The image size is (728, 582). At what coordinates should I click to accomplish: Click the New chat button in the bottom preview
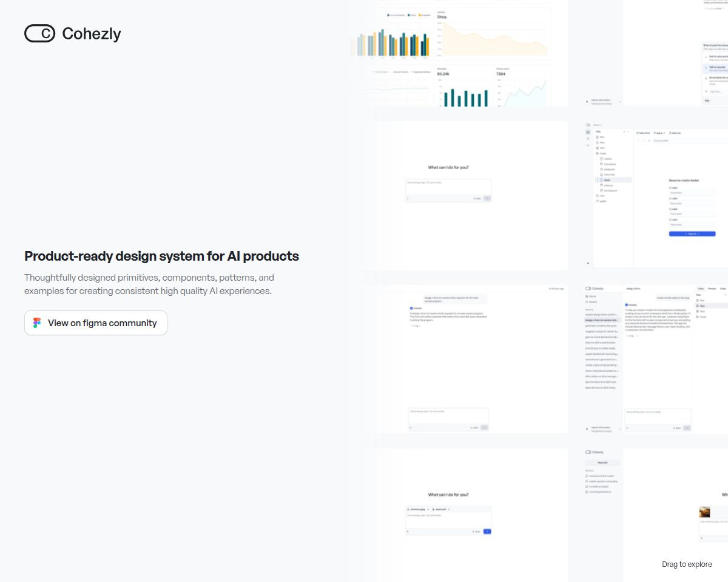pyautogui.click(x=602, y=463)
